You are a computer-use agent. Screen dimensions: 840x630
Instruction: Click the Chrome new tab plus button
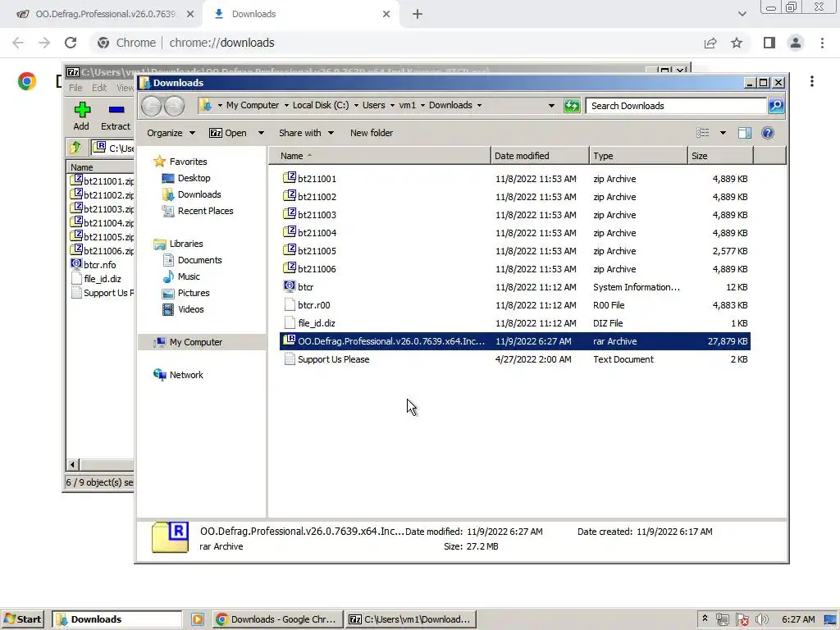tap(418, 15)
